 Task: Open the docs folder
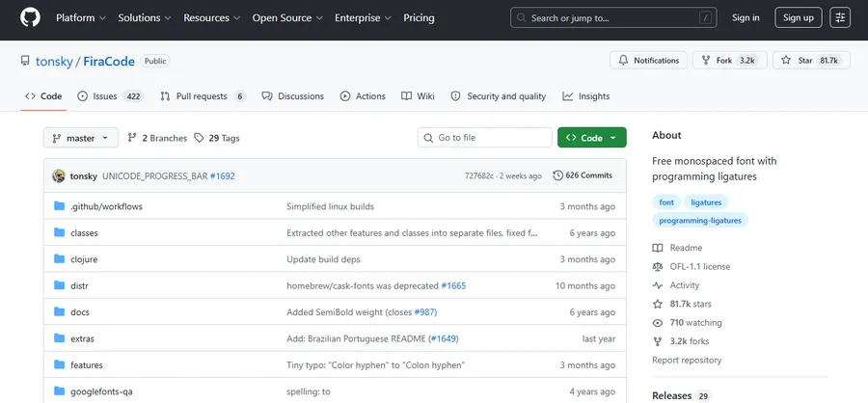point(80,312)
